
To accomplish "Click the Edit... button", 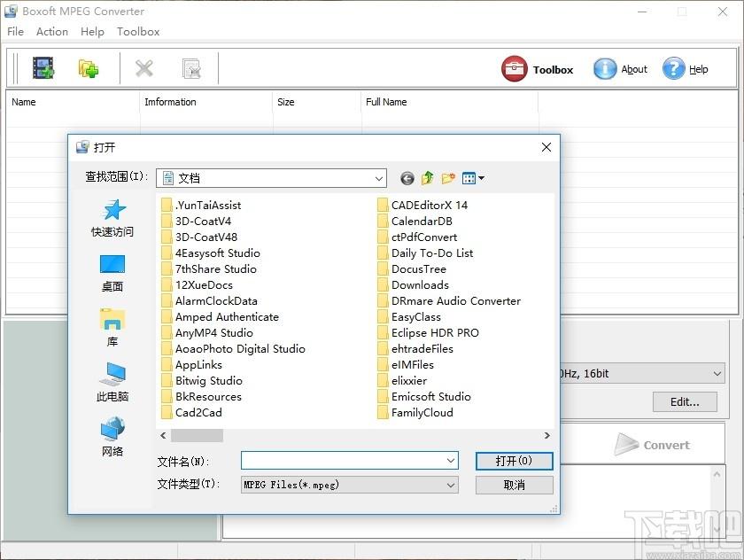I will coord(685,402).
